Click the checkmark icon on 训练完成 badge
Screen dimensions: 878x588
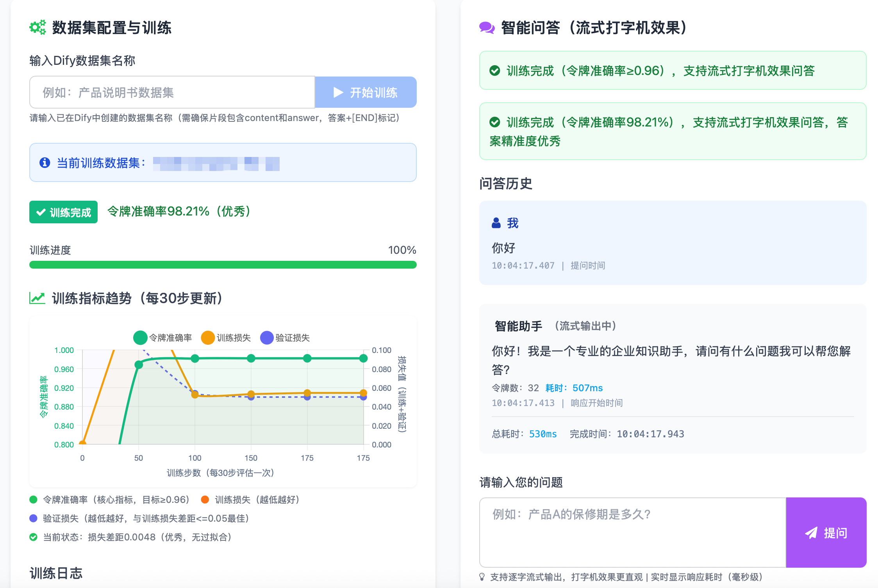40,212
